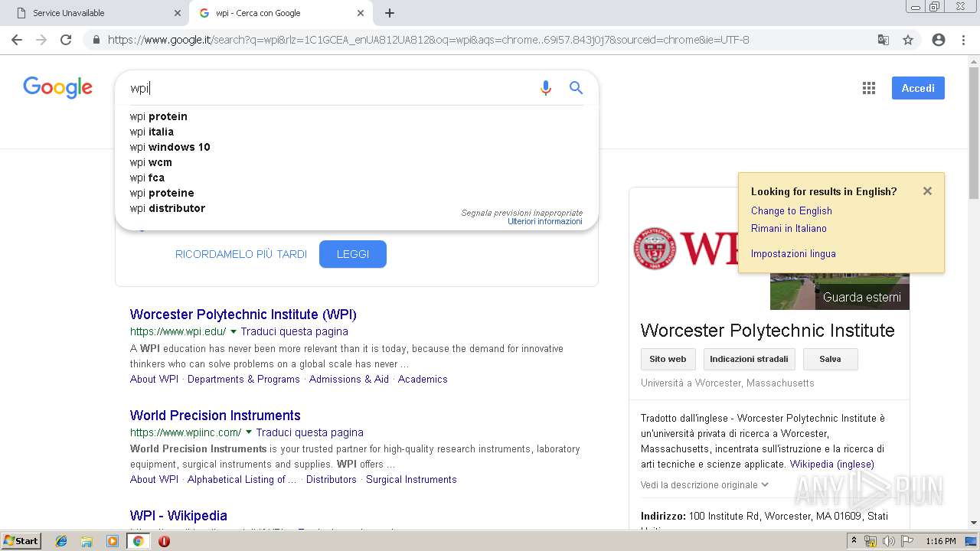Close the wpi - Cerca con Google tab
Image resolution: width=980 pixels, height=551 pixels.
tap(361, 13)
